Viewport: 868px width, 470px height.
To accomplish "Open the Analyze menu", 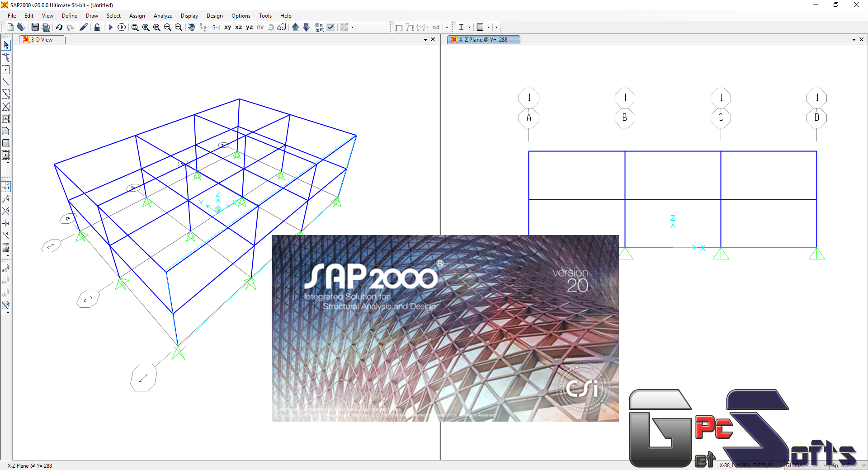I will 163,15.
